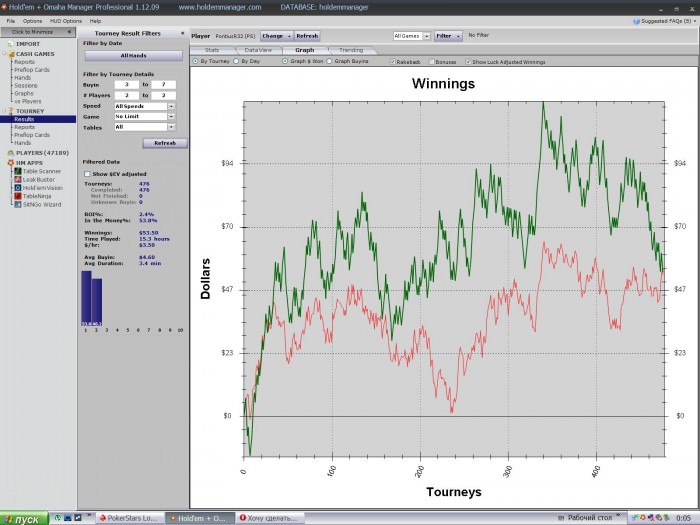700x525 pixels.
Task: Open Tourney Reports tree item
Action: click(25, 127)
